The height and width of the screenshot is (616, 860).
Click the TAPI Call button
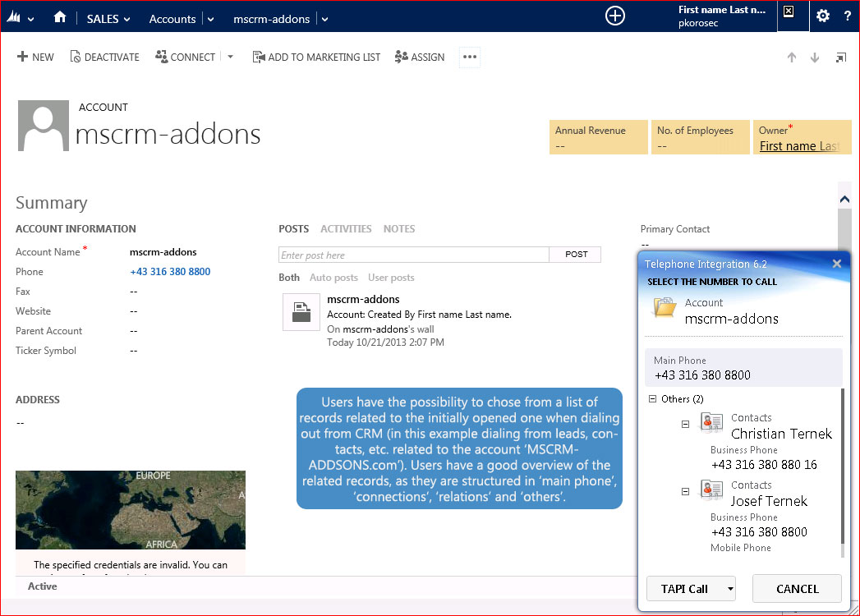(x=685, y=589)
